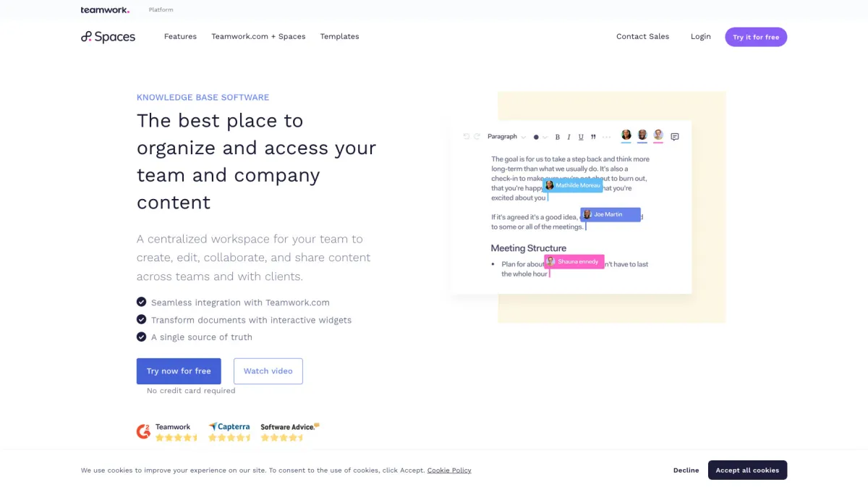
Task: Click checkmark beside Transform documents with interactive widgets
Action: (142, 319)
